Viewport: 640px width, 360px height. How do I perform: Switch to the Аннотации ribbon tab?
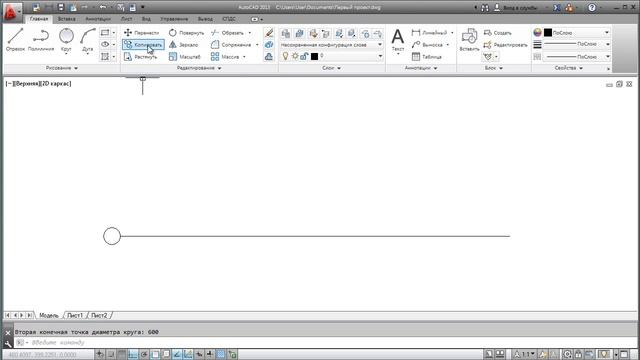click(98, 19)
